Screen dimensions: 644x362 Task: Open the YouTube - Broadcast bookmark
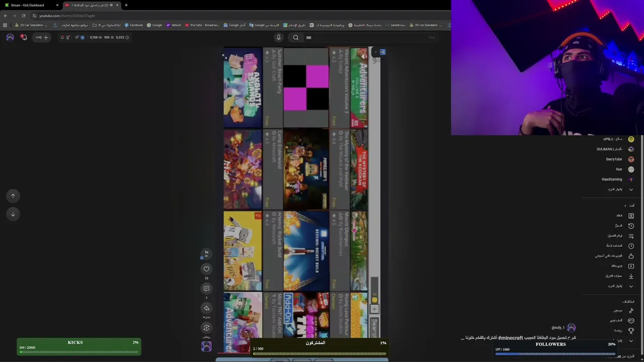tap(202, 25)
